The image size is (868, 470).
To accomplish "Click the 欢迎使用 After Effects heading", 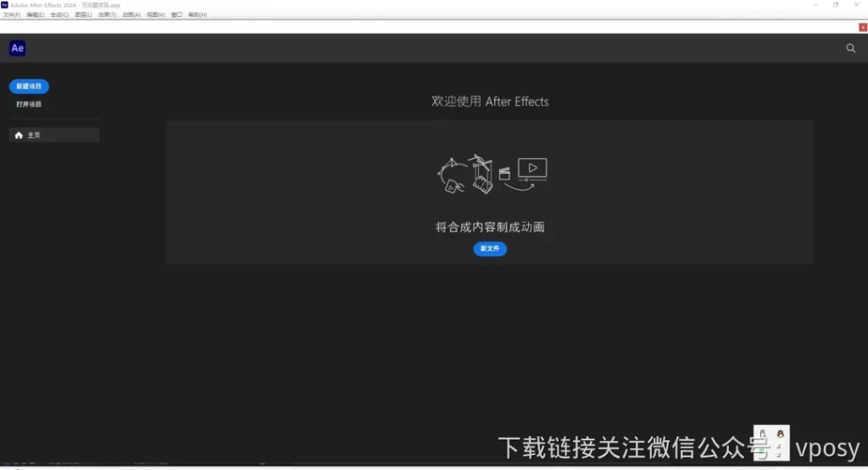I will coord(490,101).
